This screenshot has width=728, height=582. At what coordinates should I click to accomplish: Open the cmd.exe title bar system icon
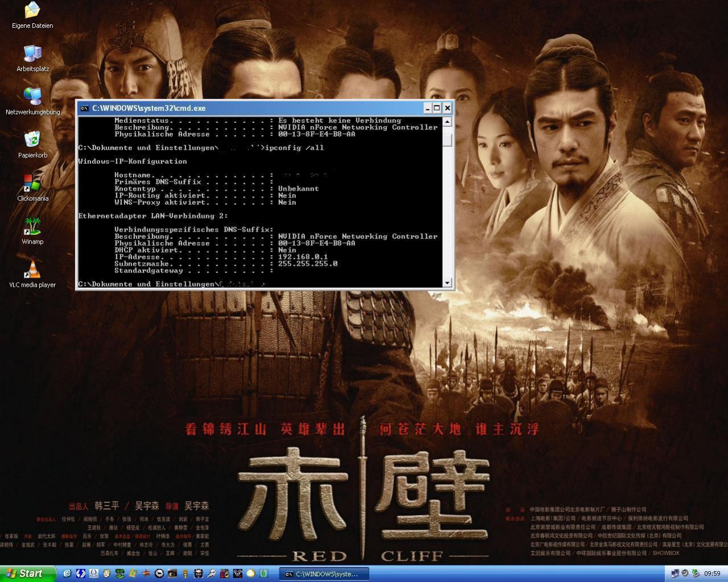click(x=84, y=108)
